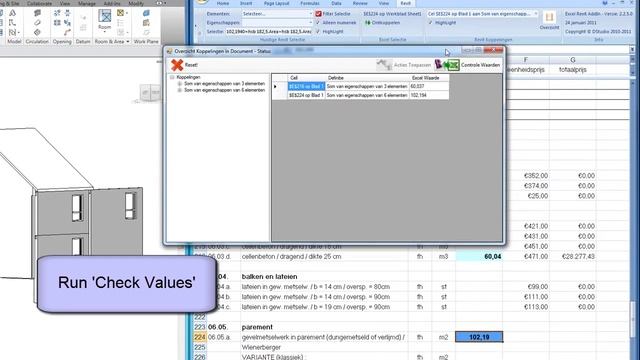Switch to Excel Revit tab
This screenshot has width=640, height=360.
(405, 3)
